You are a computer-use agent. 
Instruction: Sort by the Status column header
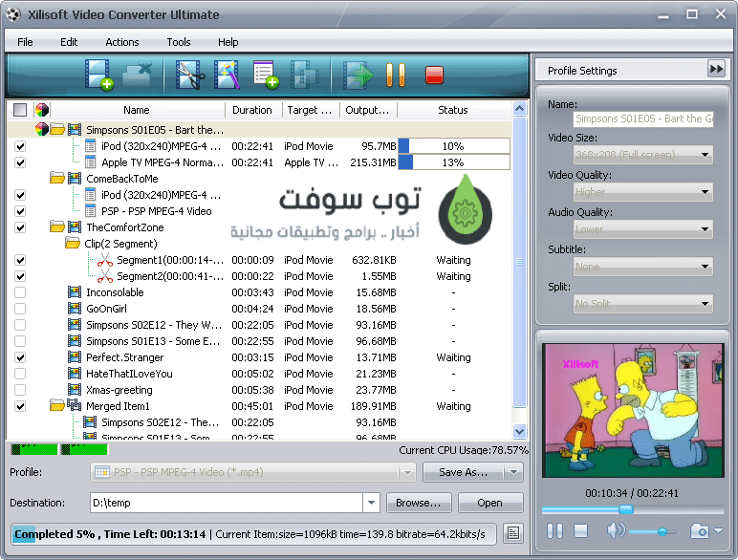[453, 110]
